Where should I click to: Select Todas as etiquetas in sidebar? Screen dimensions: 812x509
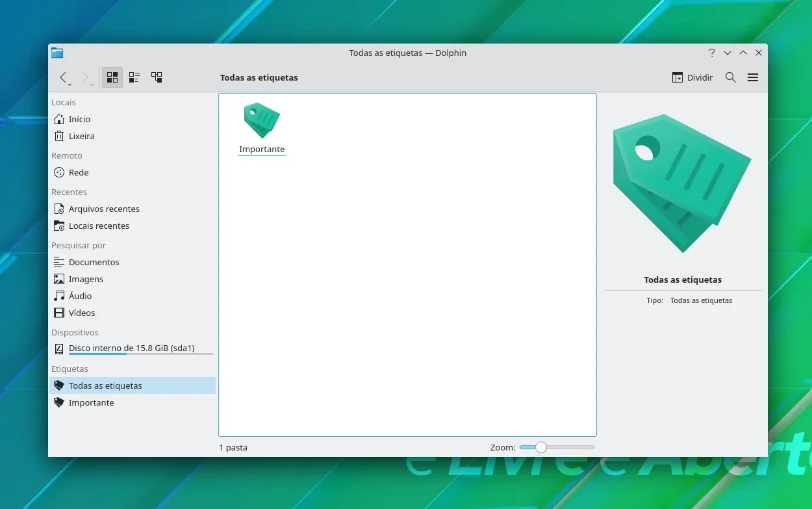coord(132,385)
